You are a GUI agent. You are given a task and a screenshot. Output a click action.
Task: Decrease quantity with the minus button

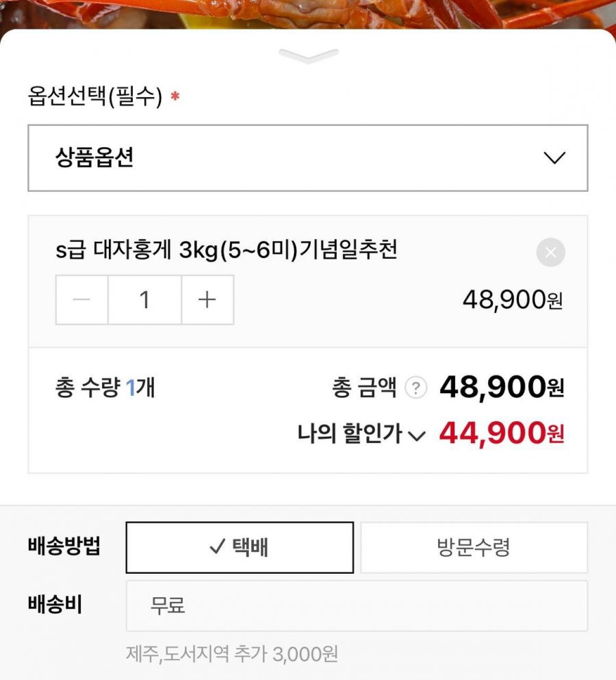coord(82,300)
